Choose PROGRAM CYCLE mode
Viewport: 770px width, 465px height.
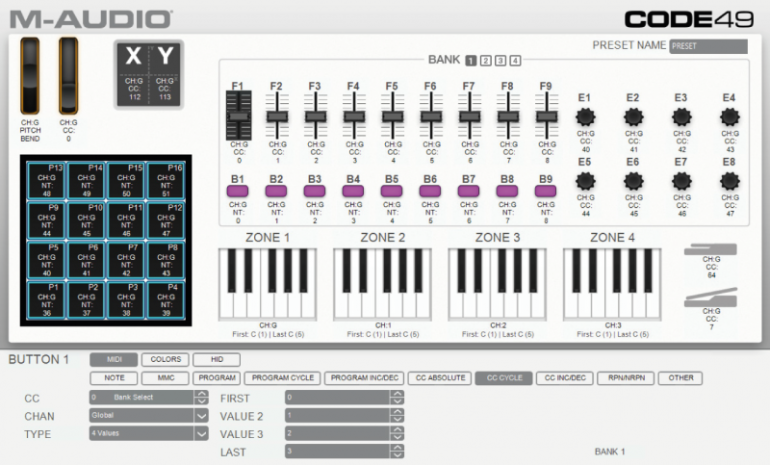point(282,378)
